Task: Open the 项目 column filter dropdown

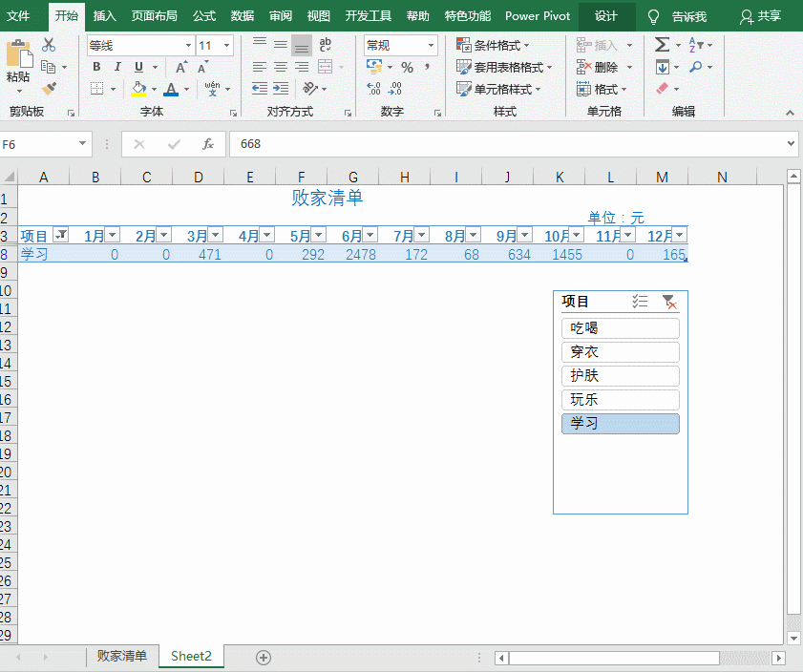Action: (61, 235)
